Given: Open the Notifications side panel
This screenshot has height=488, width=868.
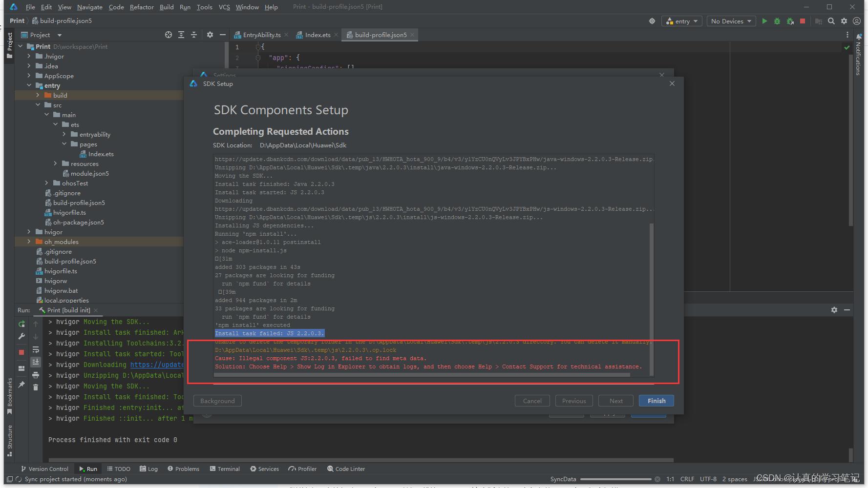Looking at the screenshot, I should [858, 54].
